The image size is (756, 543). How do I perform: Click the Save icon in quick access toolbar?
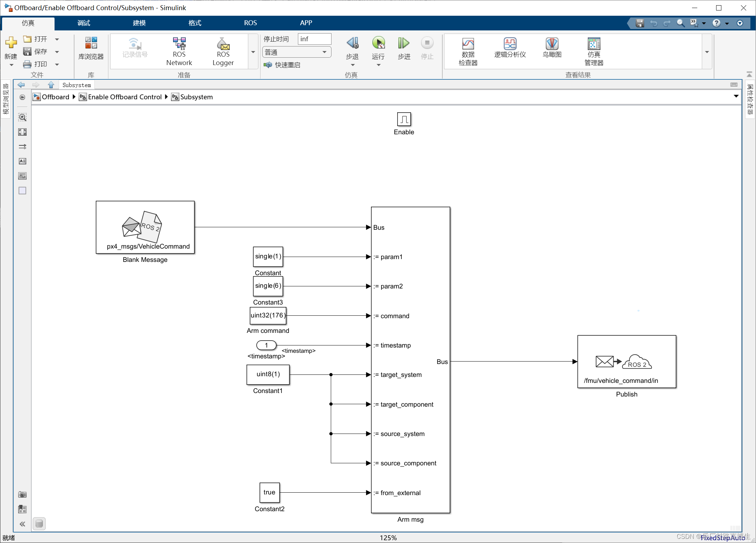tap(640, 23)
